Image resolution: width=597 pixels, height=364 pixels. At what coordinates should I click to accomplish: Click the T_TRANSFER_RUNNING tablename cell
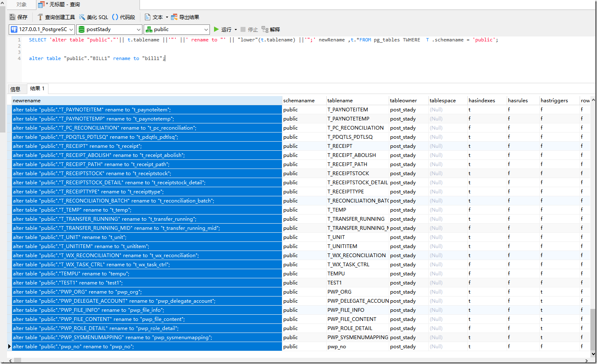(x=357, y=219)
